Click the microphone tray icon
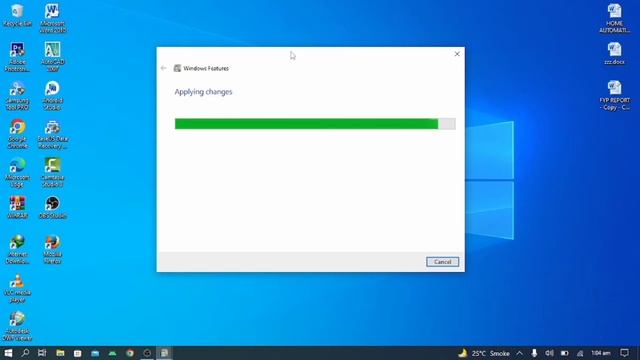Image resolution: width=640 pixels, height=360 pixels. [x=534, y=353]
